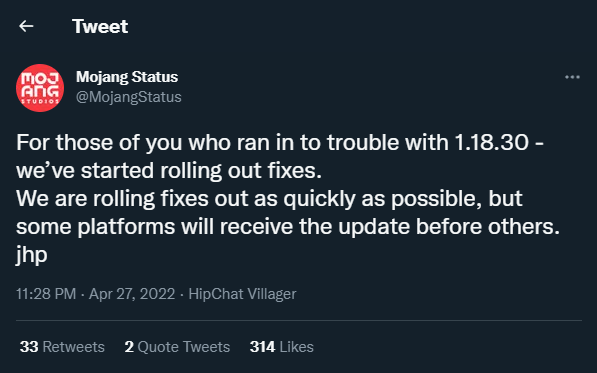Click the line starting 'For those of you'
Image resolution: width=597 pixels, height=373 pixels.
click(x=280, y=143)
